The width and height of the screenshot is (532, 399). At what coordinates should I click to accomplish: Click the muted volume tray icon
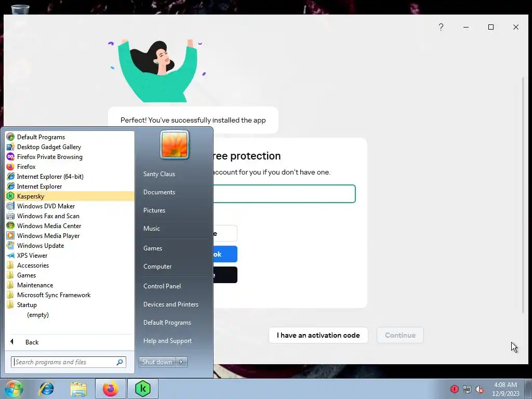click(x=480, y=389)
